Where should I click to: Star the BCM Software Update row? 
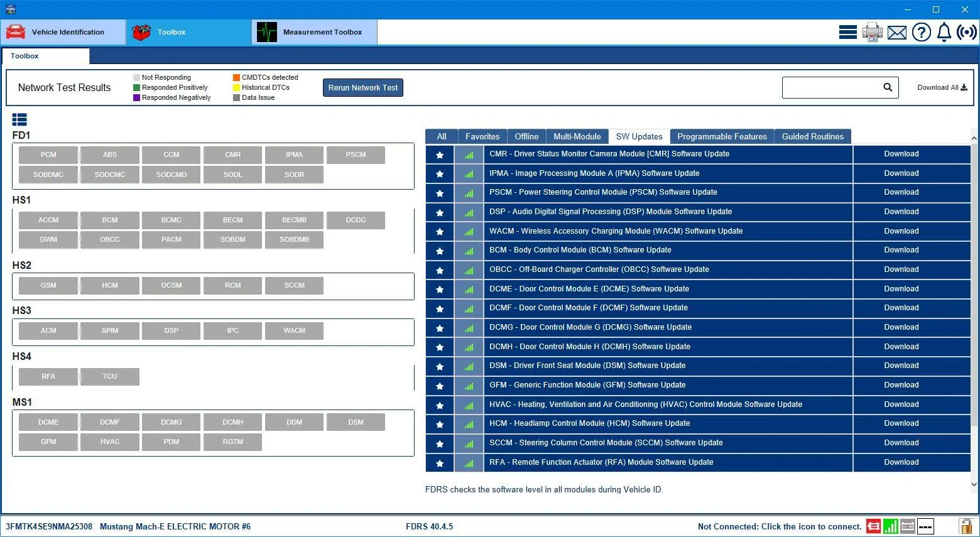pos(440,251)
